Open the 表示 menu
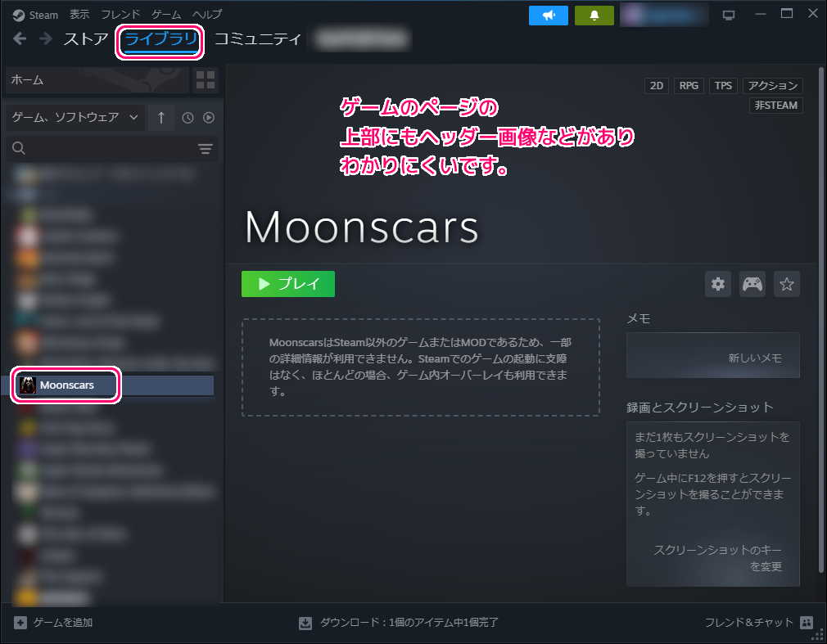827x644 pixels. [x=79, y=15]
